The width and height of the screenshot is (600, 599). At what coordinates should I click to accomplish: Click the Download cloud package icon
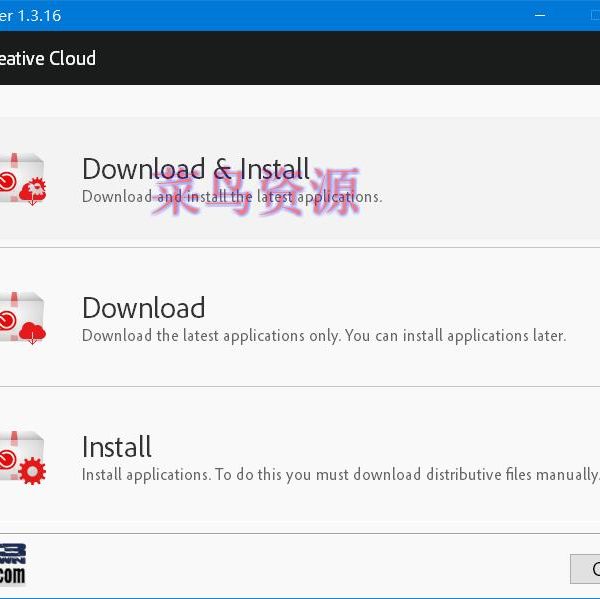click(x=22, y=318)
